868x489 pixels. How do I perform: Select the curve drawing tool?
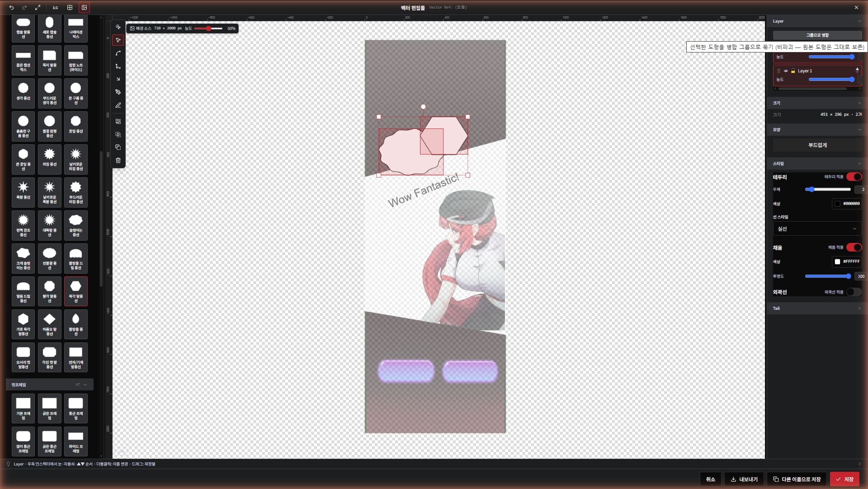pos(118,53)
